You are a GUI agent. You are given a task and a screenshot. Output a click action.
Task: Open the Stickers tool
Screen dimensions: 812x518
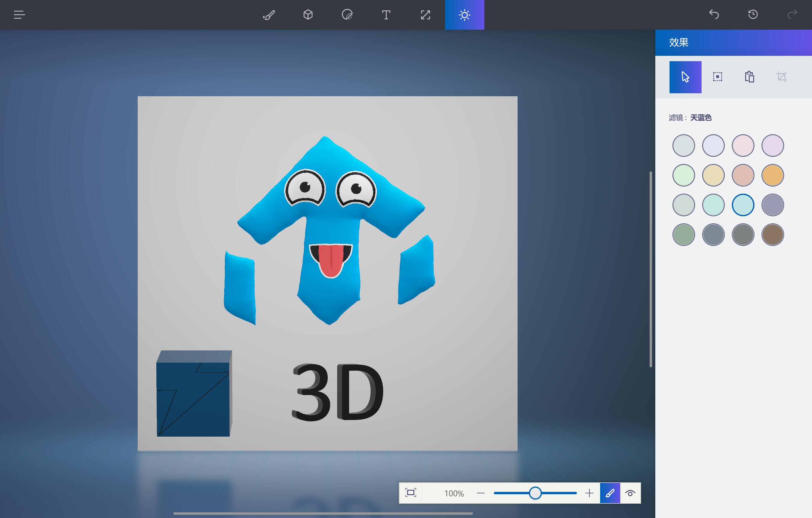click(x=347, y=15)
